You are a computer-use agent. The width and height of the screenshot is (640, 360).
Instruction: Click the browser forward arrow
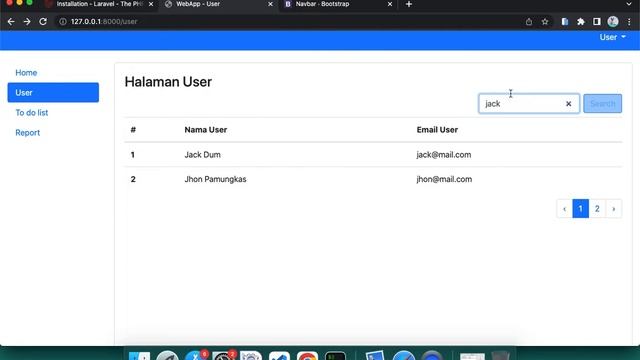27,22
